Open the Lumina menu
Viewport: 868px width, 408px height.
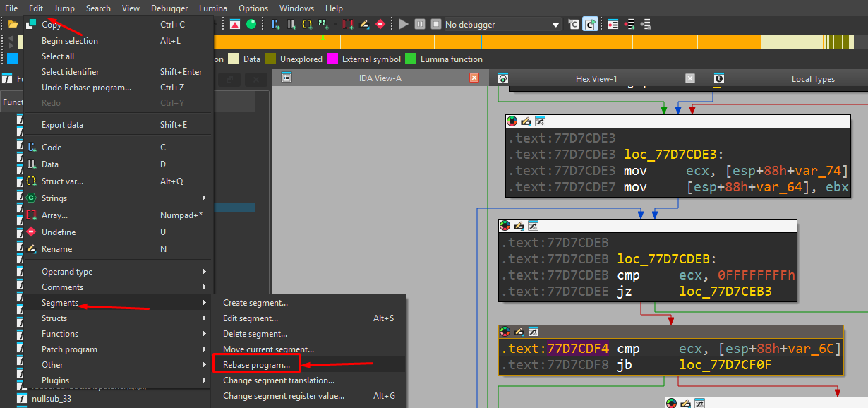pyautogui.click(x=213, y=8)
